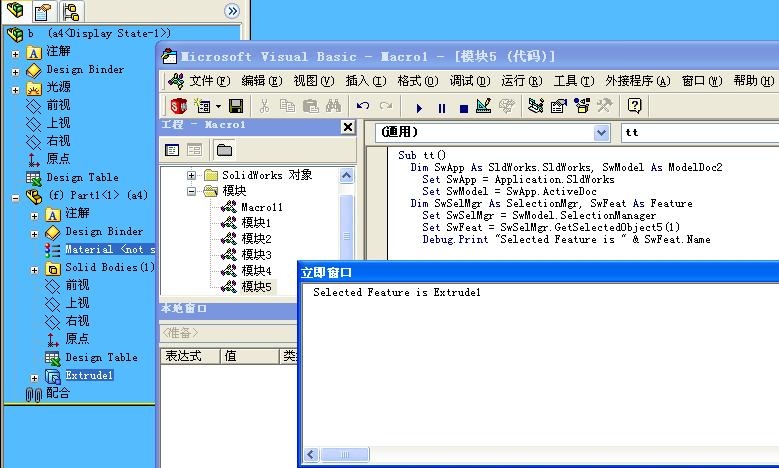Click the Insert UserForm toolbar icon
The image size is (779, 468).
pos(202,106)
